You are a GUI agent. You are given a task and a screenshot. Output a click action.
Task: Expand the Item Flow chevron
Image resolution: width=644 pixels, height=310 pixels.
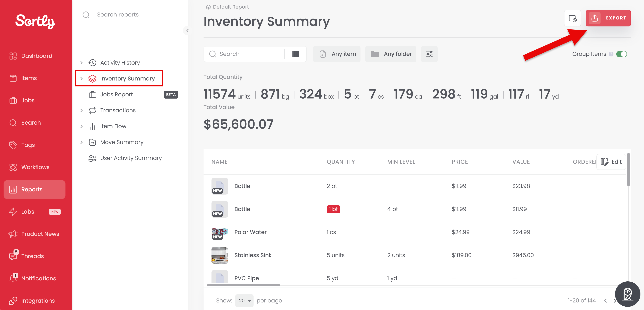pos(81,126)
